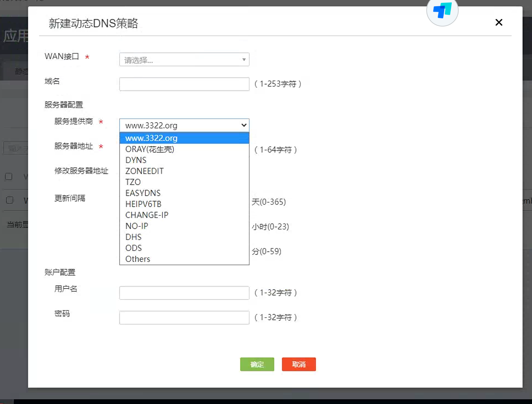Open the WAN接口 dropdown

[x=184, y=60]
